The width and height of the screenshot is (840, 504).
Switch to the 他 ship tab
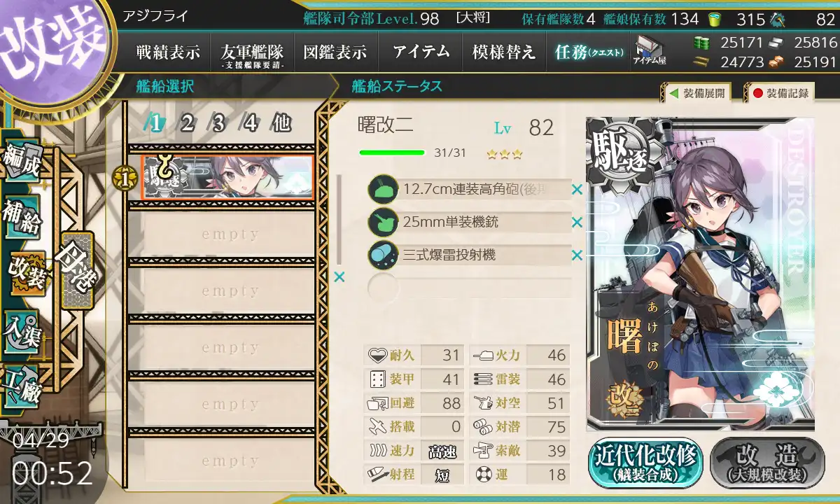[281, 124]
